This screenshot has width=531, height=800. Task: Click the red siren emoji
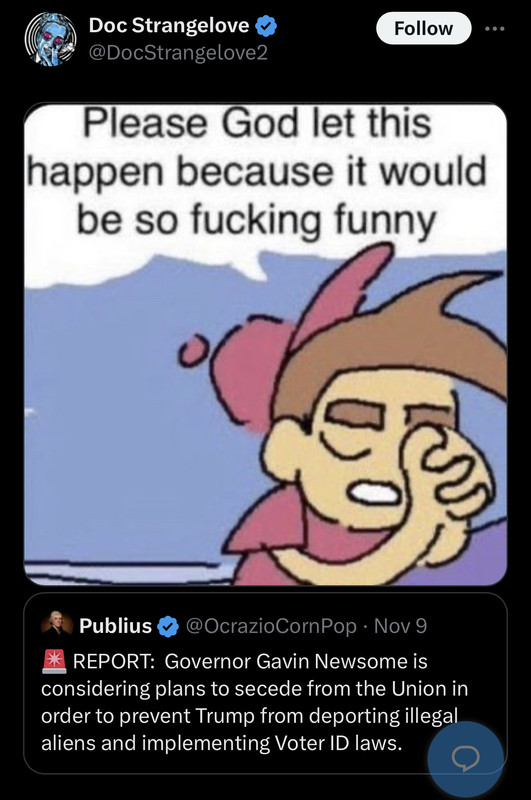(x=54, y=661)
